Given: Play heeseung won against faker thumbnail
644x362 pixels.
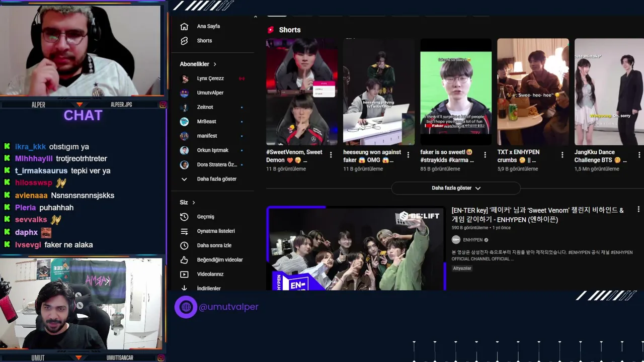Looking at the screenshot, I should [379, 92].
